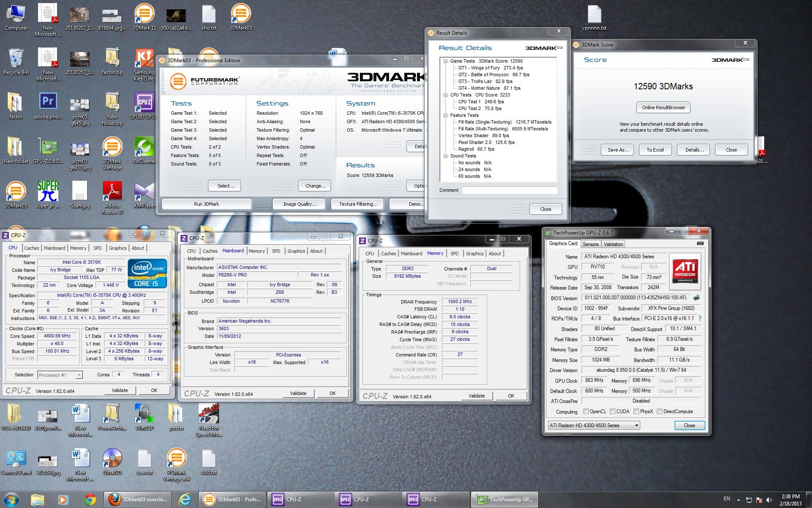This screenshot has height=508, width=812.
Task: Click Select... button under Tests
Action: 225,186
